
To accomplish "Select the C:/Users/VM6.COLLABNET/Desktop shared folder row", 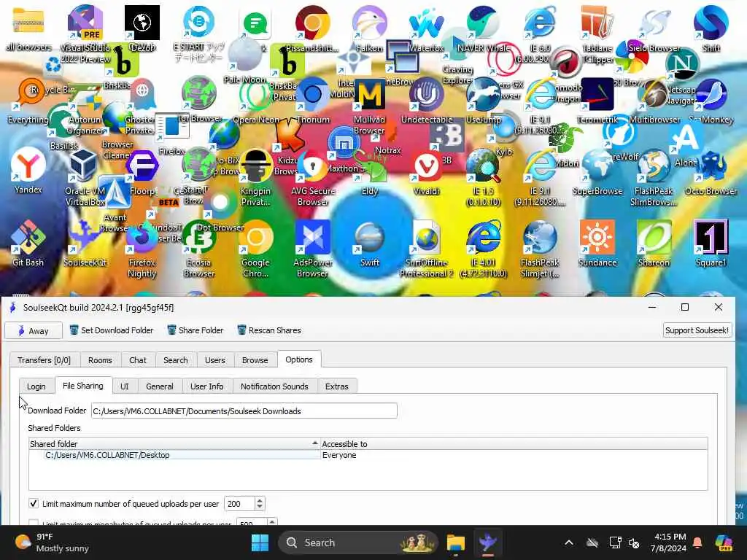I will 368,455.
